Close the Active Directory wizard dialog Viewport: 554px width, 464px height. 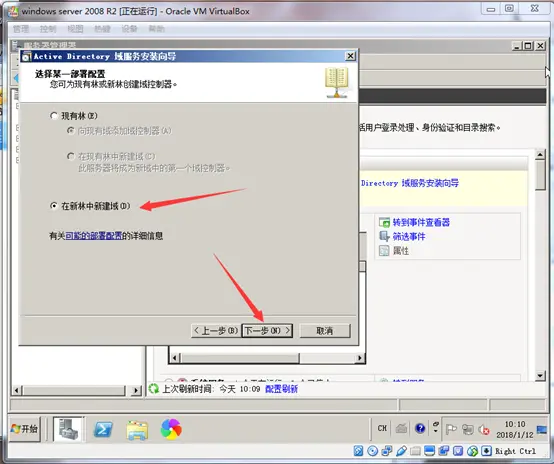[x=350, y=56]
